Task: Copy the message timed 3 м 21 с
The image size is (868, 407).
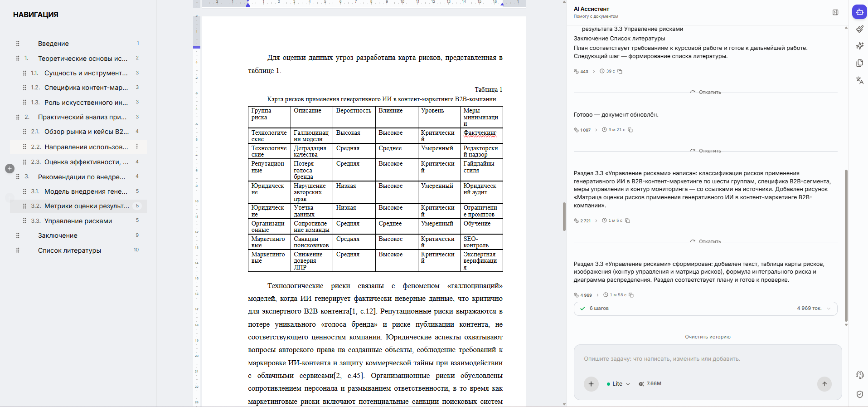Action: coord(630,130)
